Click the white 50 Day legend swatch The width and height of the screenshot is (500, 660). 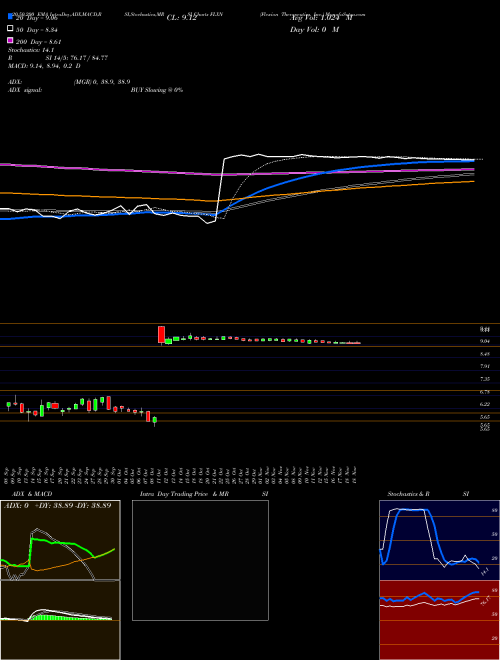10,29
